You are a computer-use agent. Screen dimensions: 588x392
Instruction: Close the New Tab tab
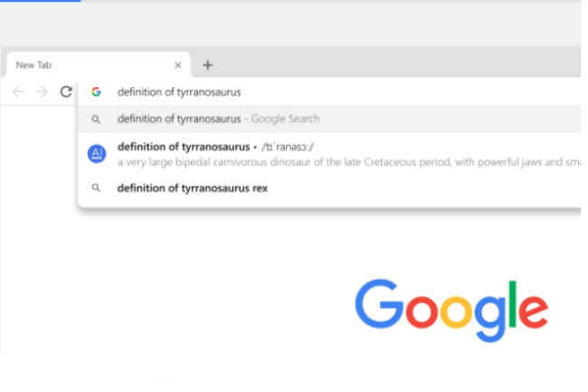(178, 65)
